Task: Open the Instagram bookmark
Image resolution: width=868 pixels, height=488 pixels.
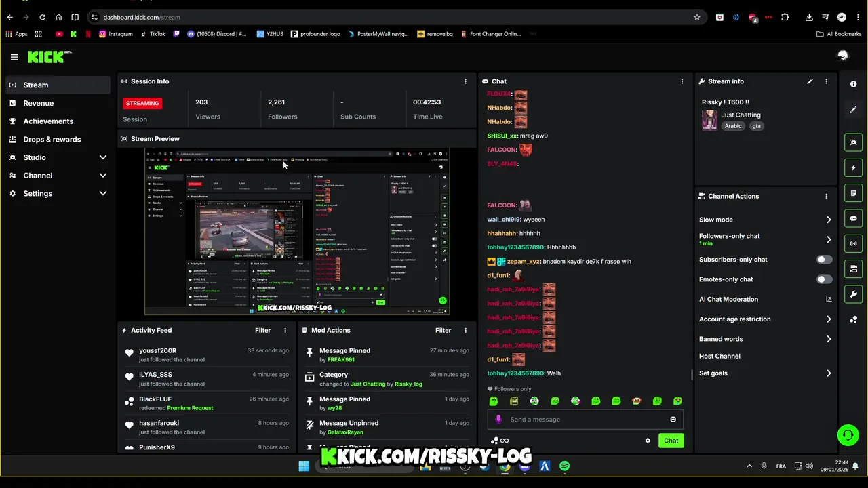Action: 116,34
